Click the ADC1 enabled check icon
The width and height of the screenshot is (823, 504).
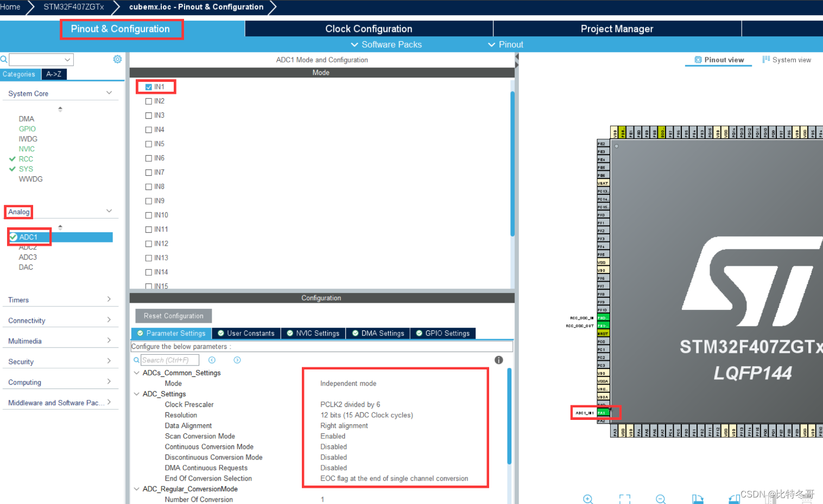[14, 237]
